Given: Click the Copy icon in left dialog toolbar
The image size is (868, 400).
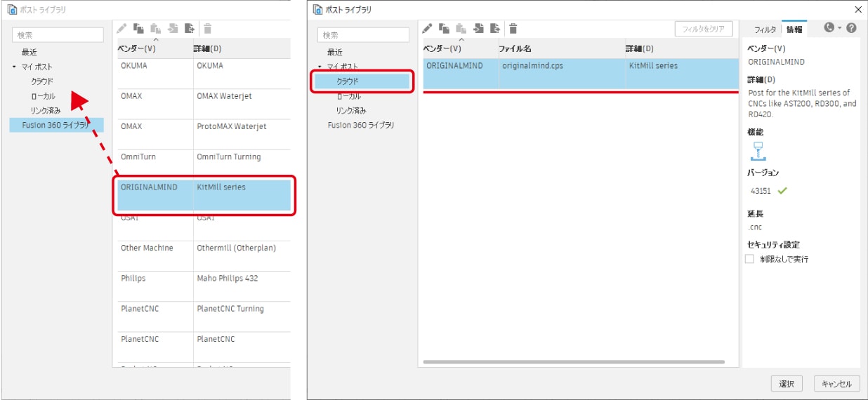Looking at the screenshot, I should tap(139, 28).
